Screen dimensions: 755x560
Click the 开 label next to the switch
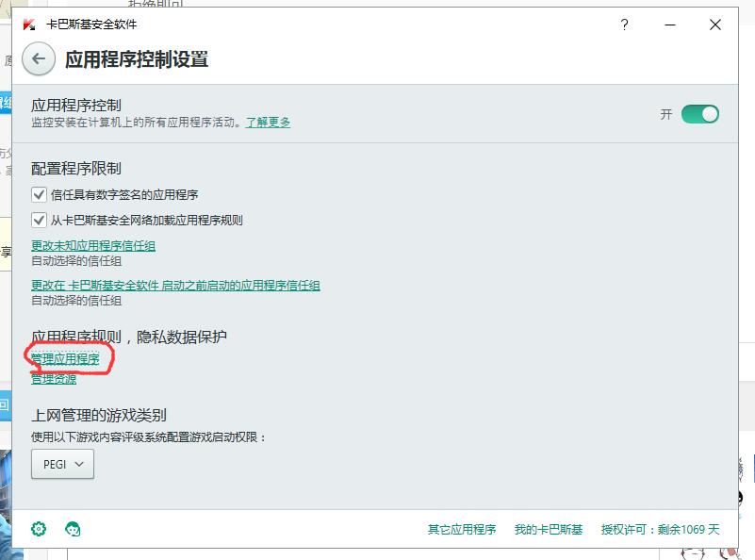click(x=666, y=114)
